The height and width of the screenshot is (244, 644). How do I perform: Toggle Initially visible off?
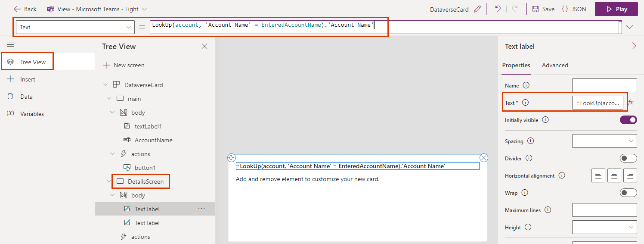pyautogui.click(x=629, y=120)
